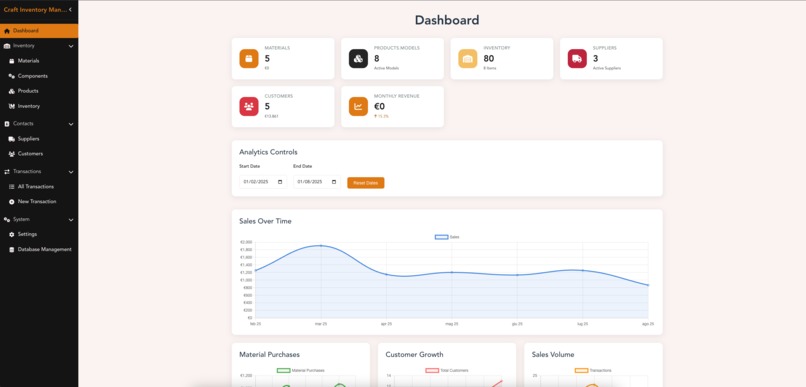Click the Suppliers truck icon in sidebar
The width and height of the screenshot is (806, 387).
tap(12, 139)
